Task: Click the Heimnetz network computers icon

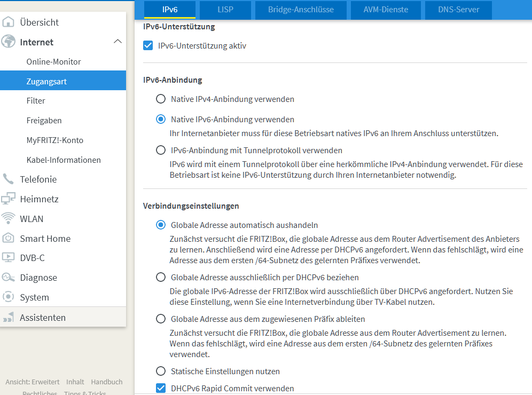Action: (8, 199)
